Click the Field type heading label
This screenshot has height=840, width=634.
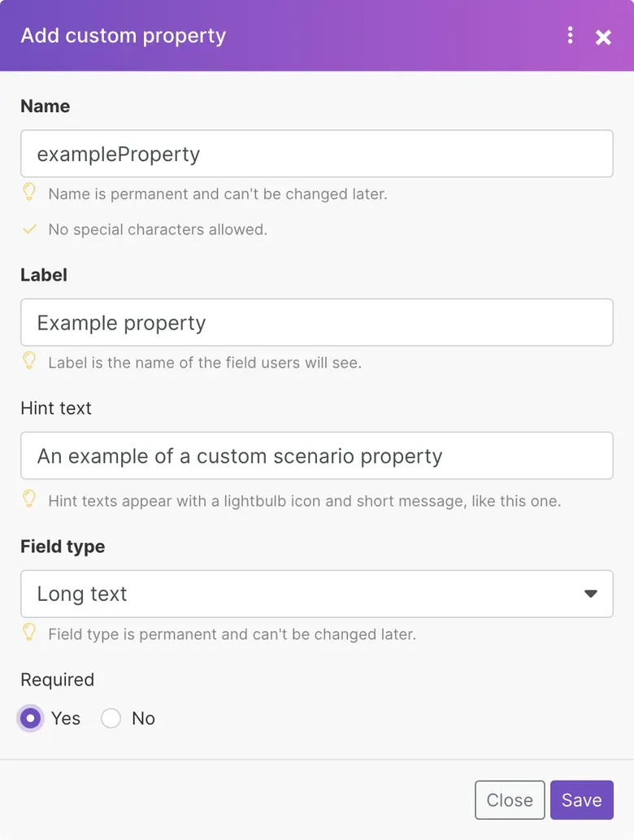point(63,546)
